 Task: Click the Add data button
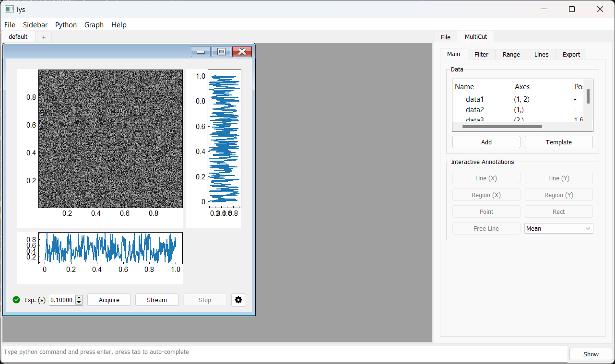486,142
